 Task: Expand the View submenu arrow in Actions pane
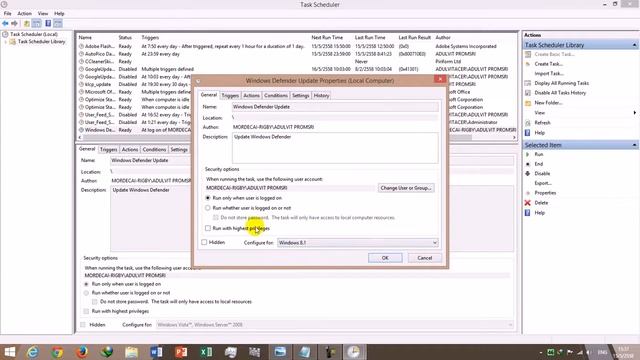click(634, 113)
